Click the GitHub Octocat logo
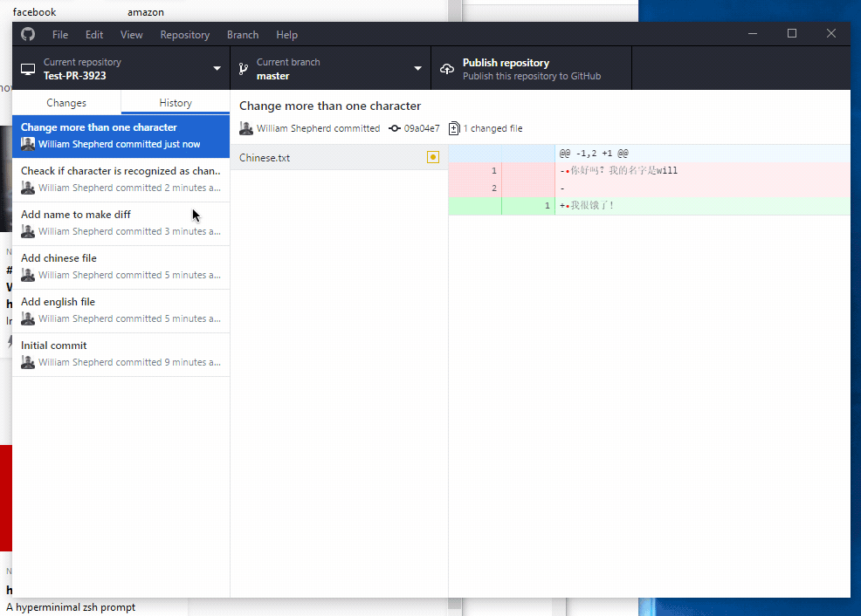This screenshot has width=861, height=616. (27, 34)
